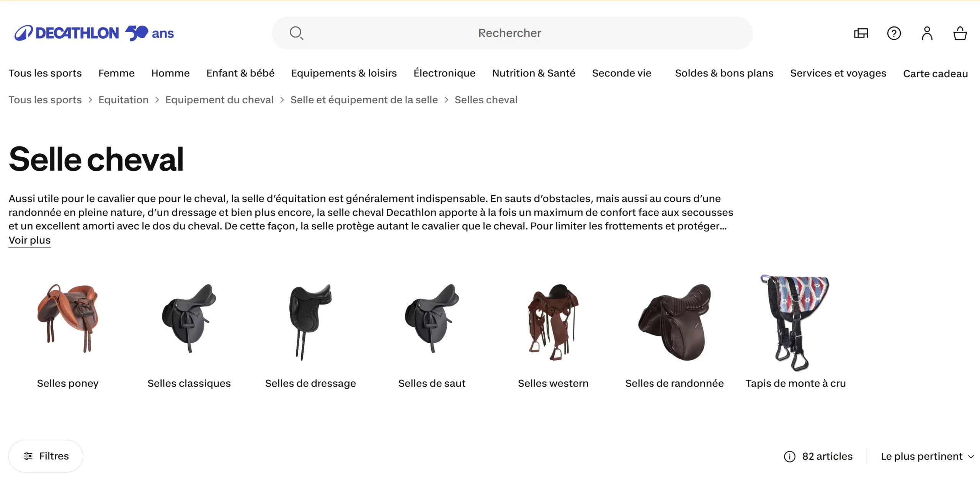Screen dimensions: 980x480
Task: Select the Selles de saut saddle thumbnail
Action: [x=432, y=319]
